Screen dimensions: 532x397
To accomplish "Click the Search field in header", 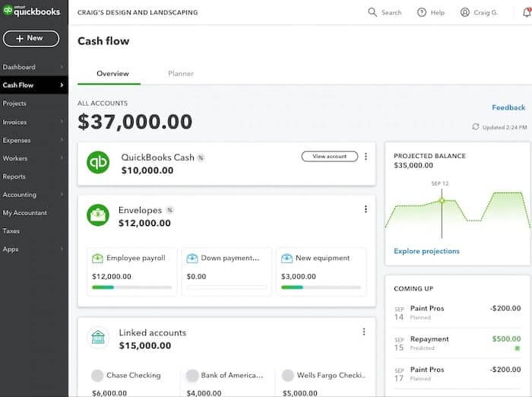I will 385,12.
